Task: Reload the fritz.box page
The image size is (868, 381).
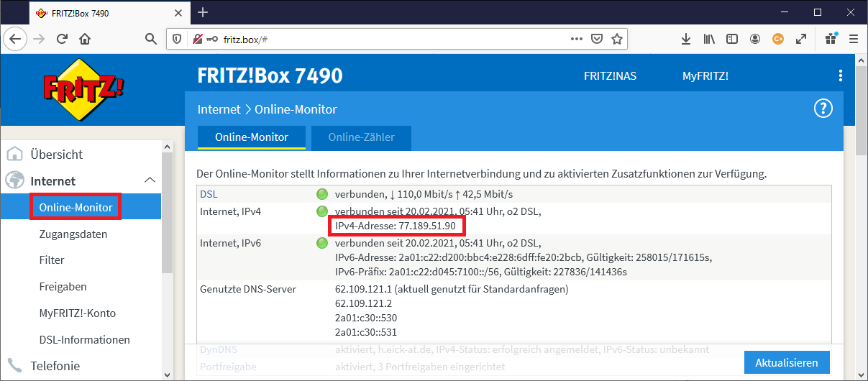Action: (x=62, y=39)
